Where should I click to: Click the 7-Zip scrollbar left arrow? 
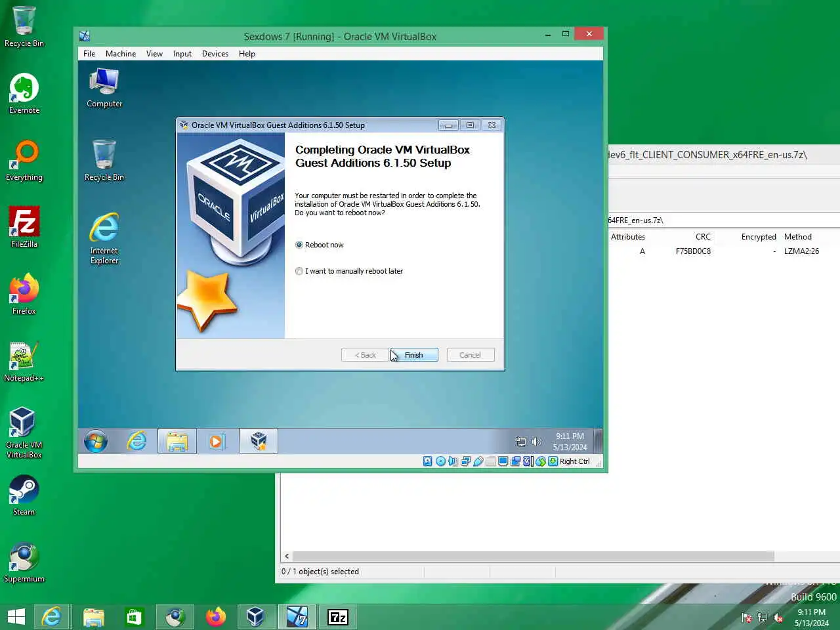coord(287,556)
